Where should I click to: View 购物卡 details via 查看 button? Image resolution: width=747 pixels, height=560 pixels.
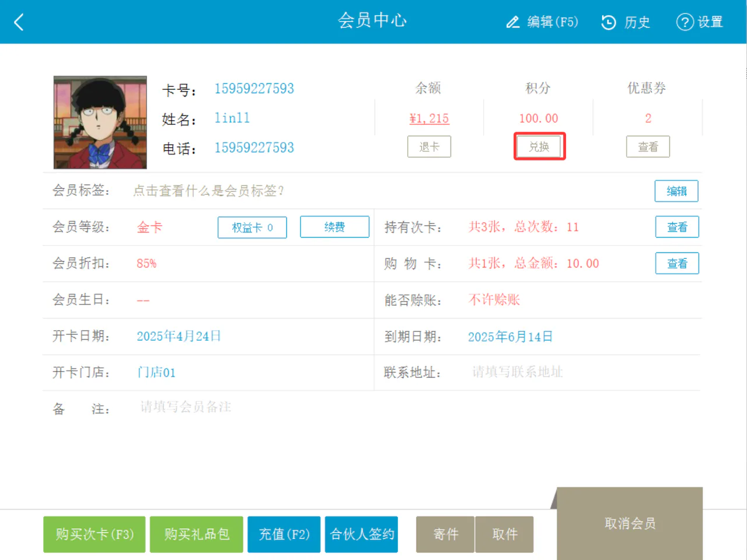coord(677,263)
